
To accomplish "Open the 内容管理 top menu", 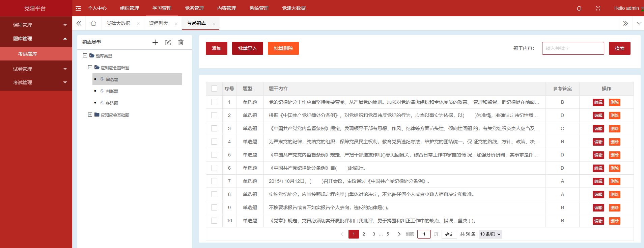I will pyautogui.click(x=227, y=8).
